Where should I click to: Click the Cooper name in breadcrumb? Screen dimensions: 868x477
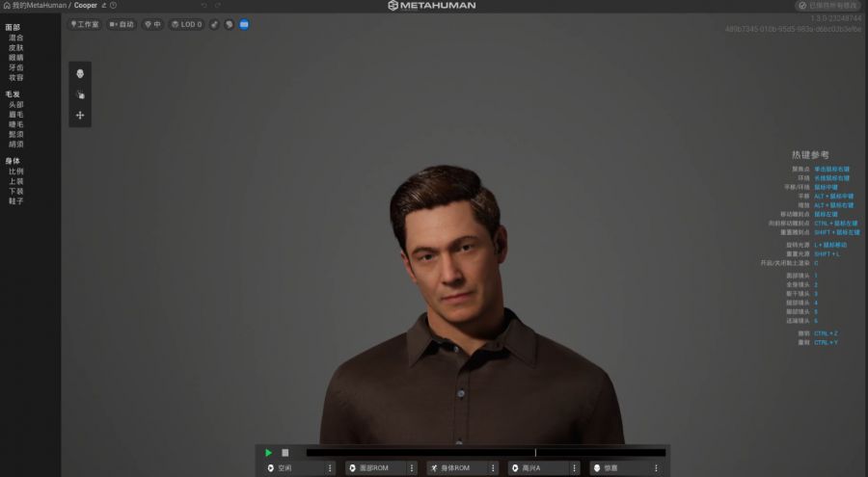[x=85, y=5]
